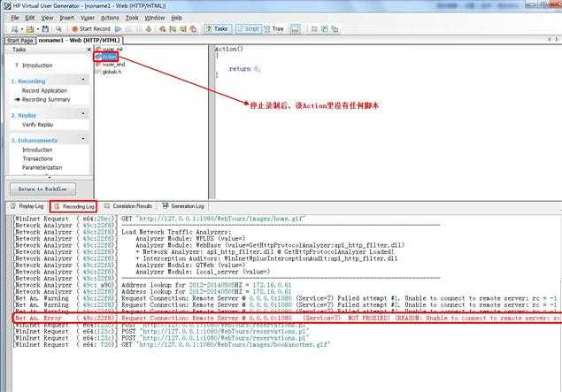Click the Insert Comment toolbar icon

tap(194, 29)
